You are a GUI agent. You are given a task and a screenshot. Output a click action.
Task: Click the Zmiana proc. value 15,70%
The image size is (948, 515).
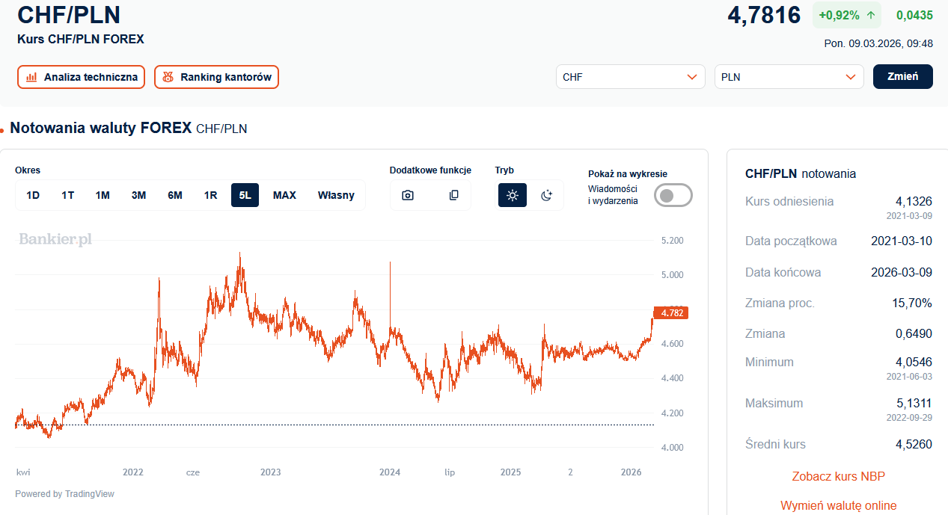[912, 303]
